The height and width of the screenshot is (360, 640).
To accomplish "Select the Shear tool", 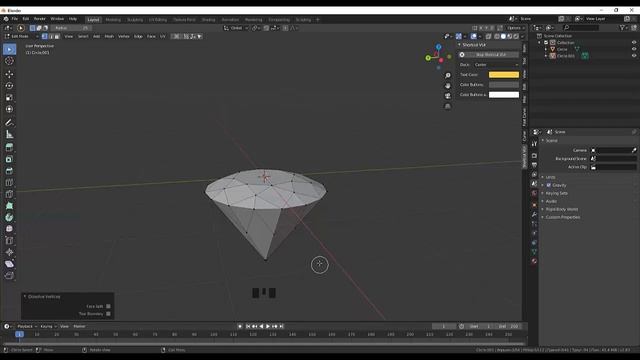I will coord(9,264).
